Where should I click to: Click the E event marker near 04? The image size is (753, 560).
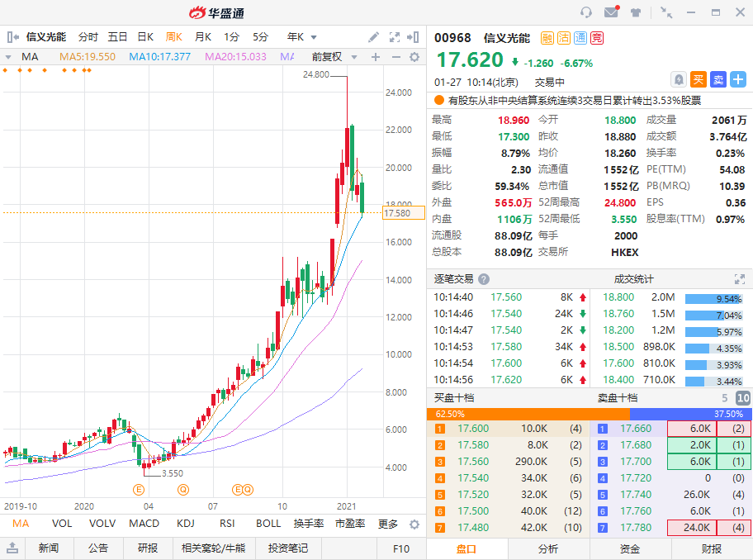(x=139, y=490)
